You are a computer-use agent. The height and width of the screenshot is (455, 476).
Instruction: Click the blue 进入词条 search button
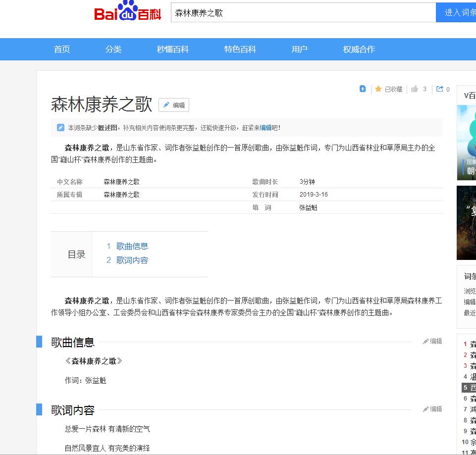[x=457, y=13]
